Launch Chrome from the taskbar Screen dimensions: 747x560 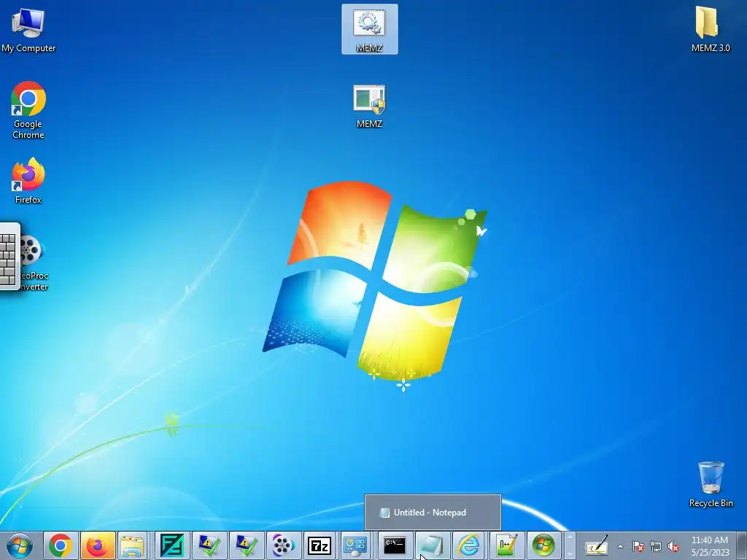(x=61, y=545)
